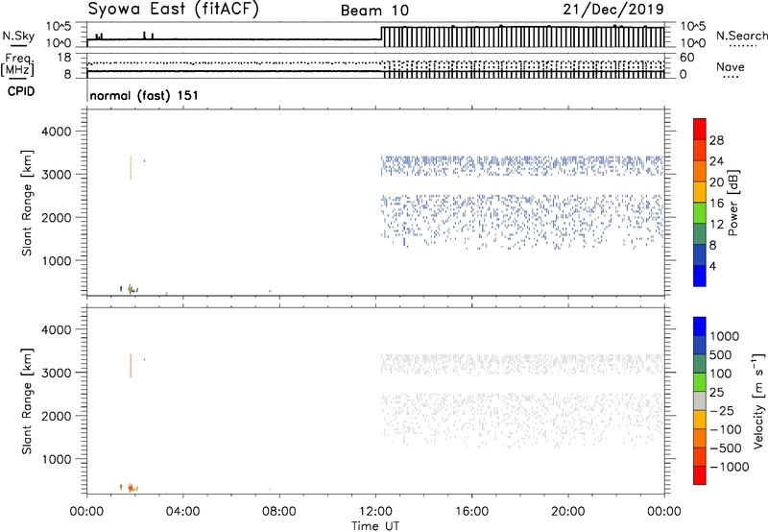
Task: Click the 'Slant Range [km]' label of the power panel
Action: pos(27,203)
